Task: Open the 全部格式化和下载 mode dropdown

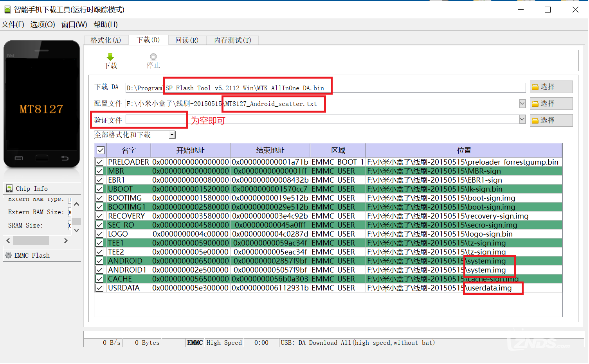Action: click(172, 135)
